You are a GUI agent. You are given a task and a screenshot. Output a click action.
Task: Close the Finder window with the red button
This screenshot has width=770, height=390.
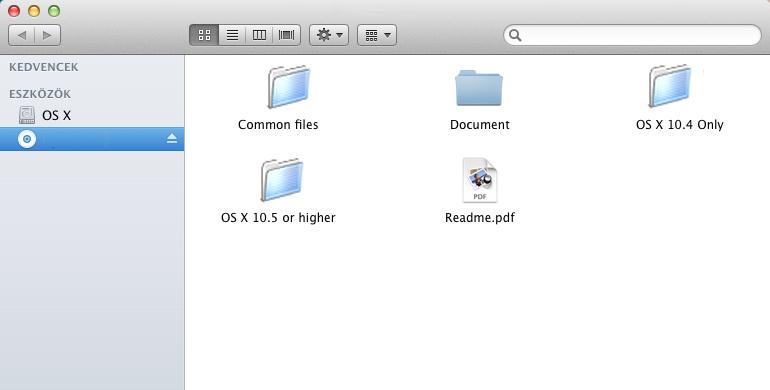[x=14, y=10]
